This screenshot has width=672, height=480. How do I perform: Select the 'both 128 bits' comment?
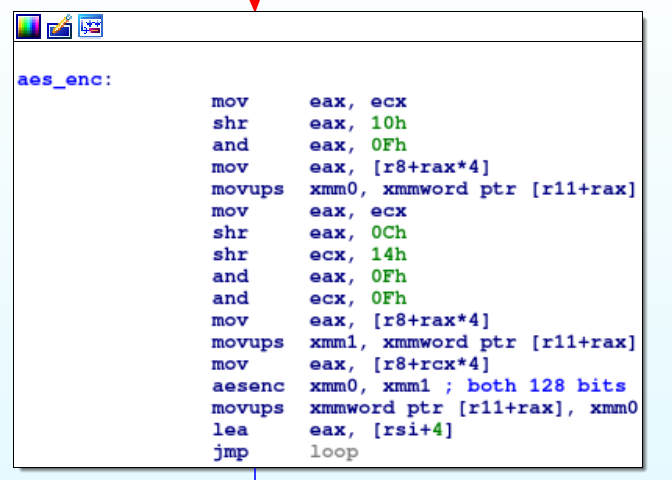pyautogui.click(x=546, y=386)
